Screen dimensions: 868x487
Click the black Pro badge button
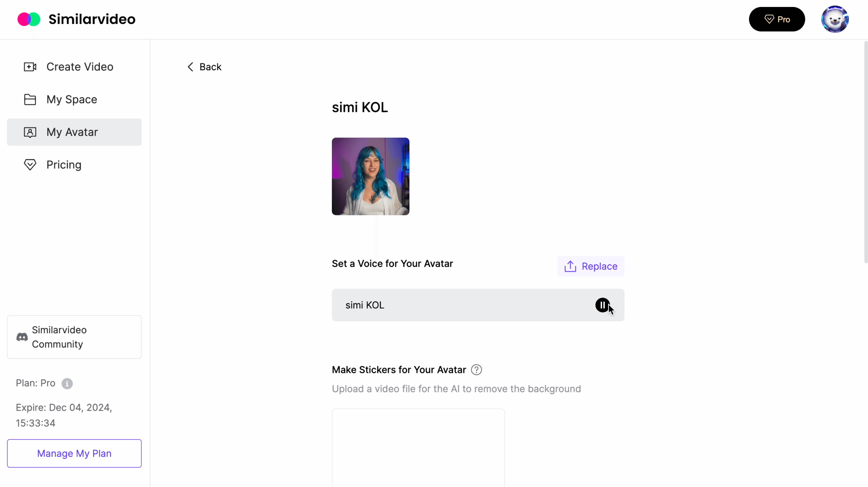coord(777,19)
